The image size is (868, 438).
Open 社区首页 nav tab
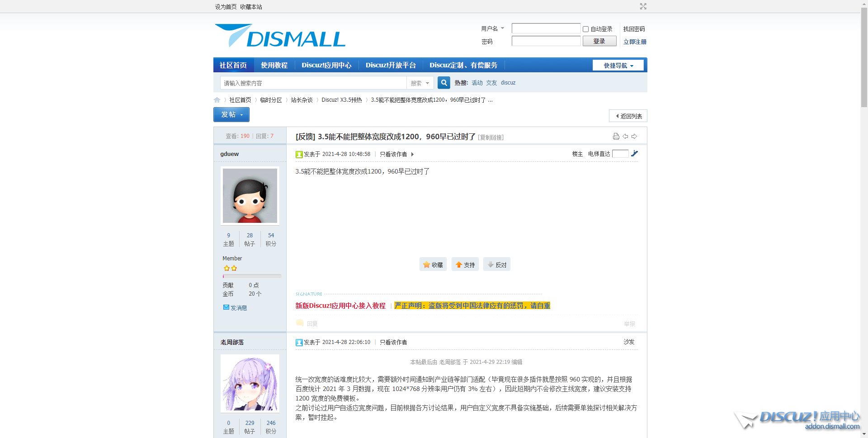[x=233, y=65]
